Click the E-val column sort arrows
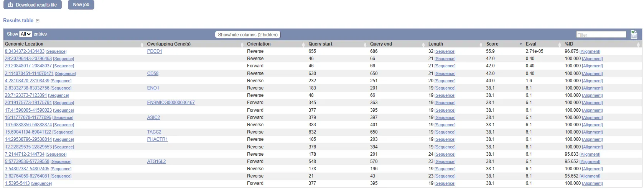 coord(560,44)
